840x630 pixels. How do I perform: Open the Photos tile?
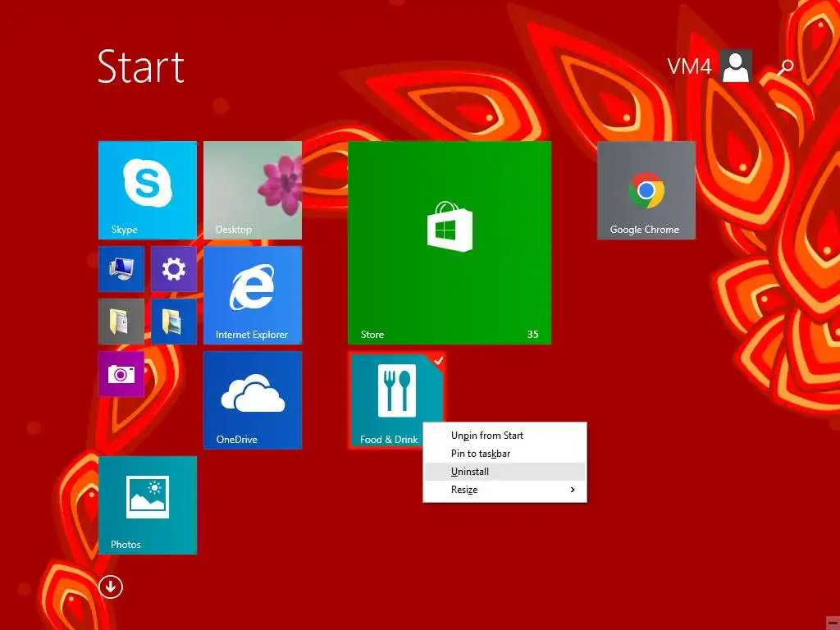click(x=148, y=505)
